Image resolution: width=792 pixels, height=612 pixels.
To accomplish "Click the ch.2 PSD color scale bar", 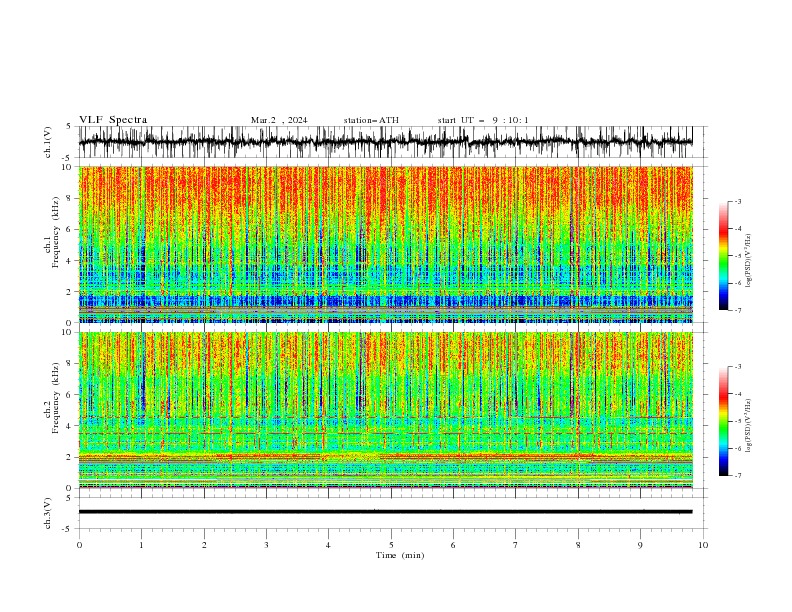I will 724,421.
